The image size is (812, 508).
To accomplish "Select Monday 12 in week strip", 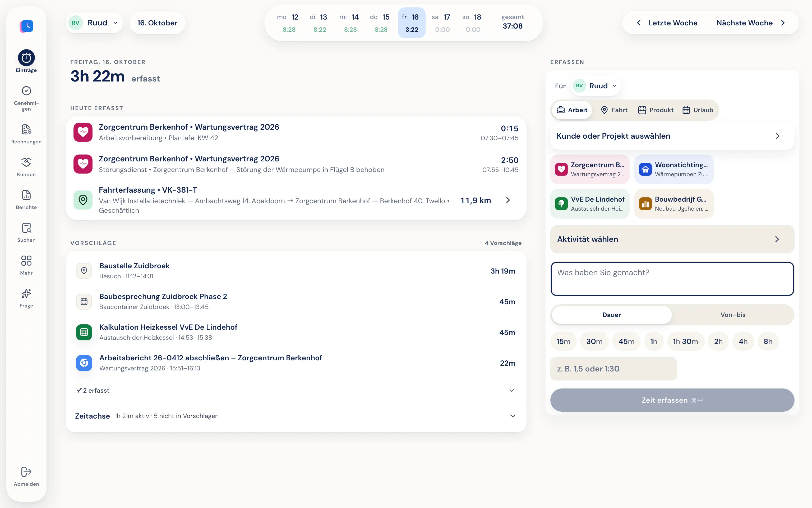I will pos(288,23).
